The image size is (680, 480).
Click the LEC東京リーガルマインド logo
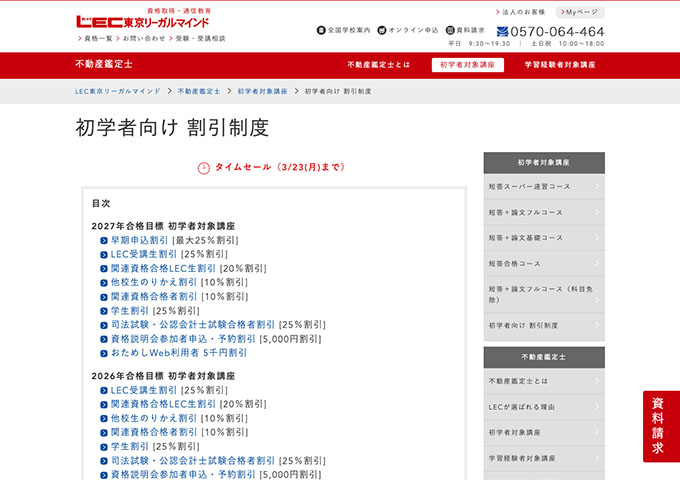[x=143, y=20]
